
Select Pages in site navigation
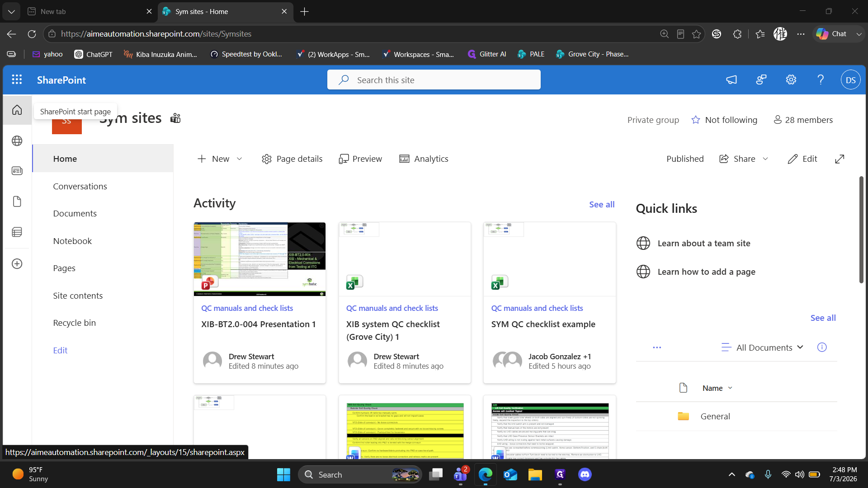[x=64, y=268]
